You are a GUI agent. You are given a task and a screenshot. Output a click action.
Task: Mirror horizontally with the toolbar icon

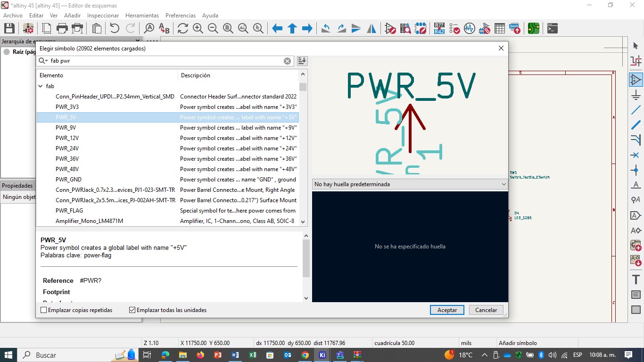click(x=372, y=28)
